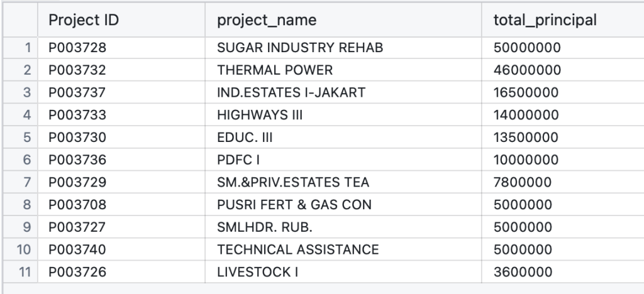Select the total_principal column header
This screenshot has width=644, height=294.
point(545,20)
